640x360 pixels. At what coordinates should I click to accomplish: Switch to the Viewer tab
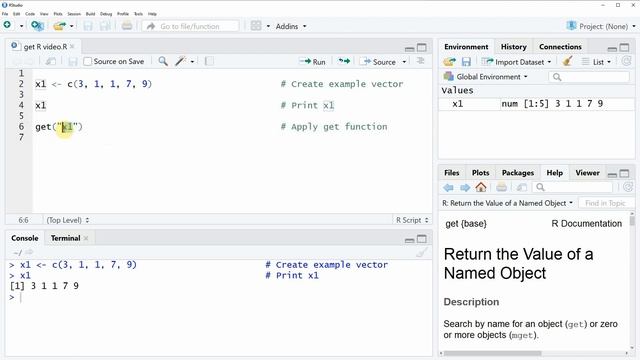pos(587,173)
